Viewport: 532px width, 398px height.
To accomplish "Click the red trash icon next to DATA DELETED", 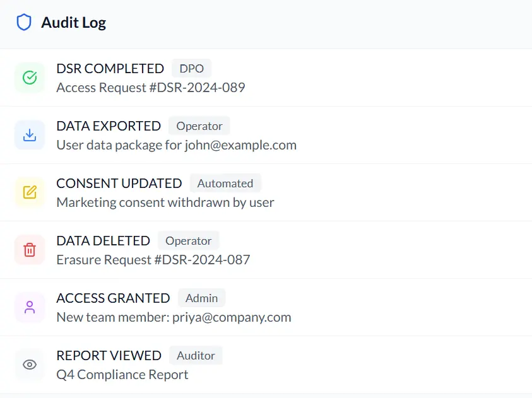I will tap(29, 250).
